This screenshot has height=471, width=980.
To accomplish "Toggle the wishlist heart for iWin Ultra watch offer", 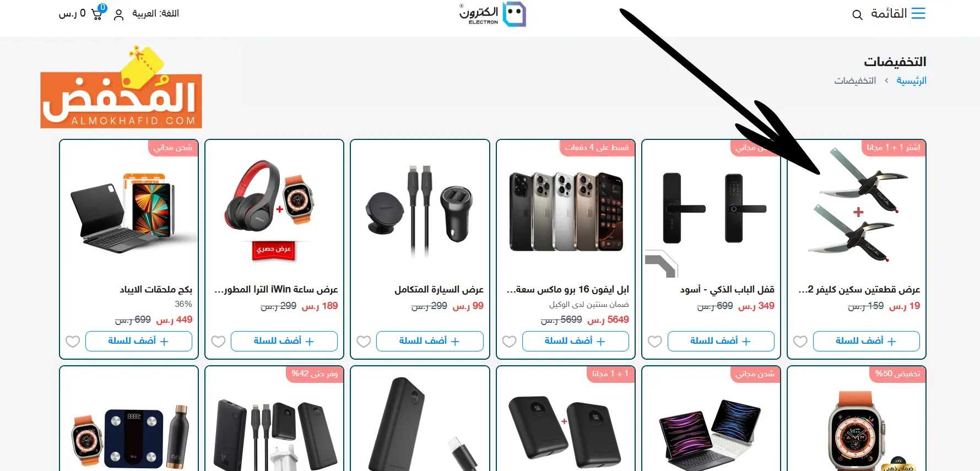I will pos(218,342).
